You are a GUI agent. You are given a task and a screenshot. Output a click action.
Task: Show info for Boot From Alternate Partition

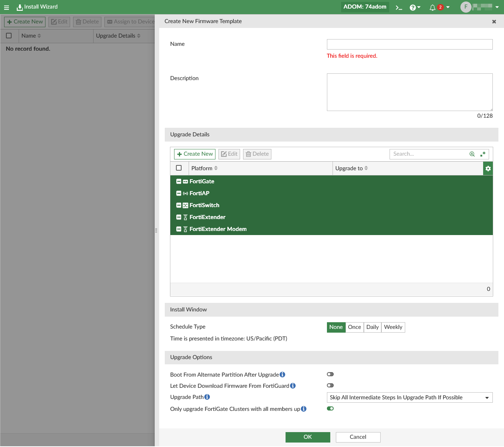[x=283, y=374]
